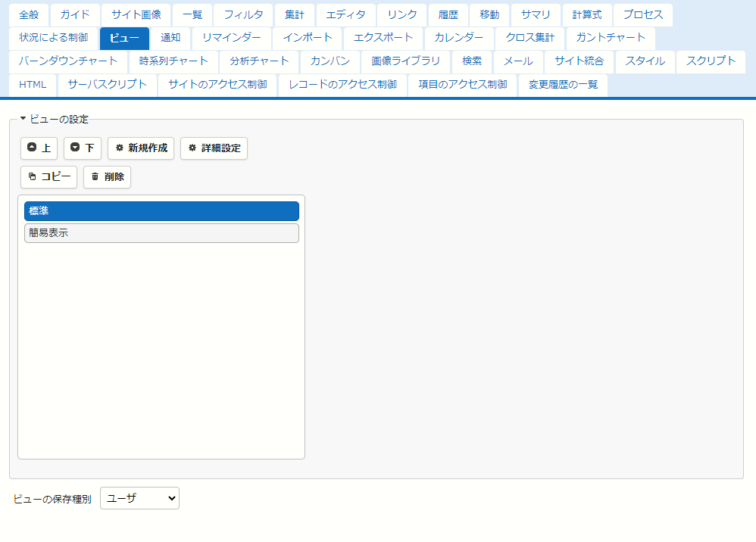This screenshot has width=756, height=542.
Task: Go to the プロセス tab
Action: pos(643,15)
